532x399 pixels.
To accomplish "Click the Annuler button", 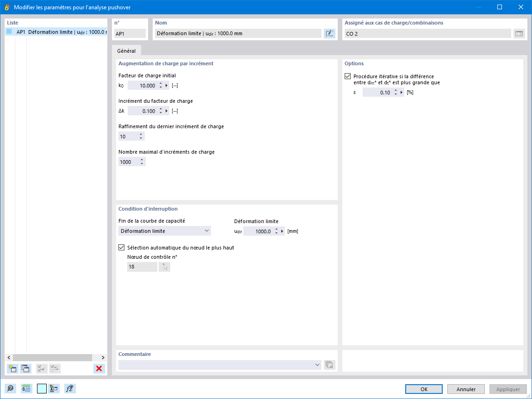I will 466,389.
